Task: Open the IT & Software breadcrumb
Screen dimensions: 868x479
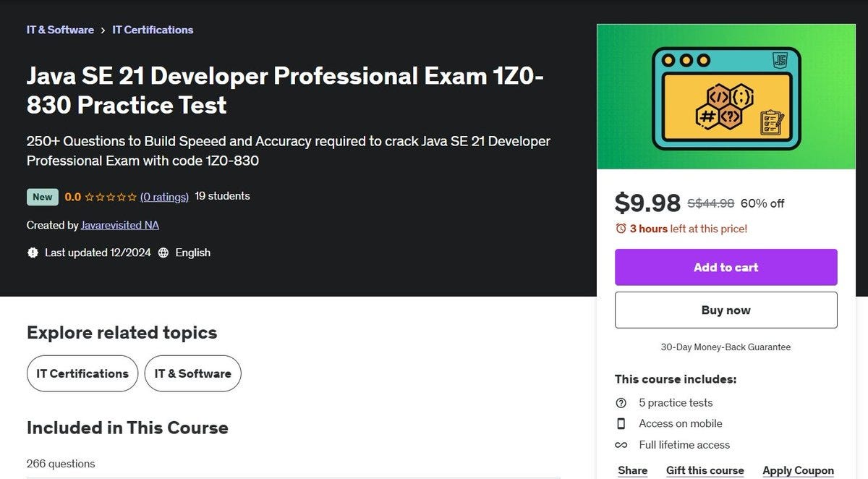Action: coord(60,30)
